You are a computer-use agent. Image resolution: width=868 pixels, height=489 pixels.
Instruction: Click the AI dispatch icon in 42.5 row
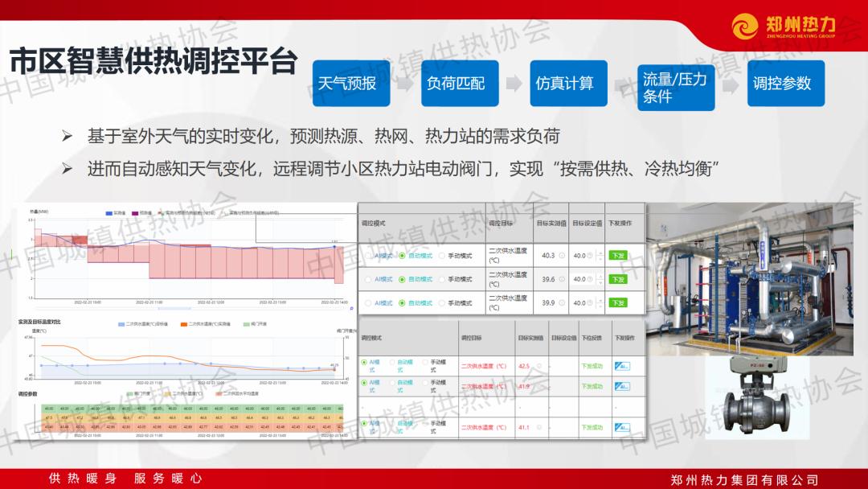(622, 366)
